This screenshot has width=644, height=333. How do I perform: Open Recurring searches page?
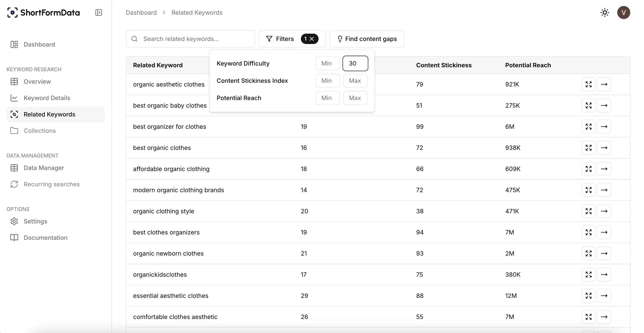(x=56, y=184)
